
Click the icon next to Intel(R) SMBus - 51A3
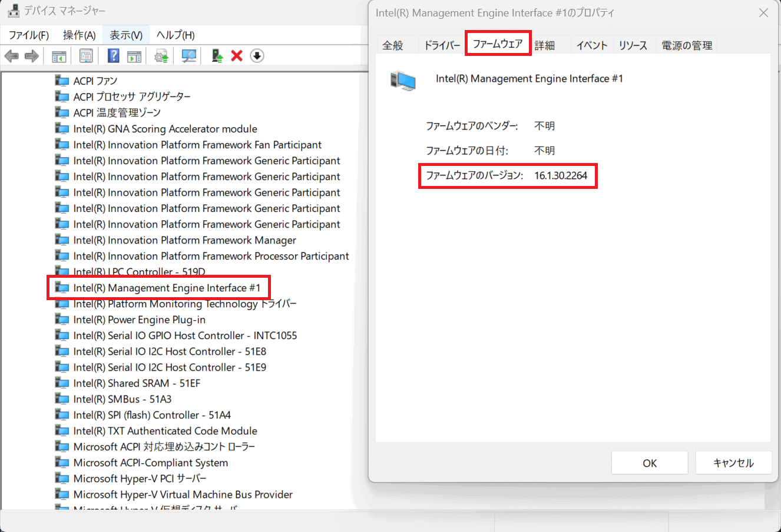click(x=62, y=398)
